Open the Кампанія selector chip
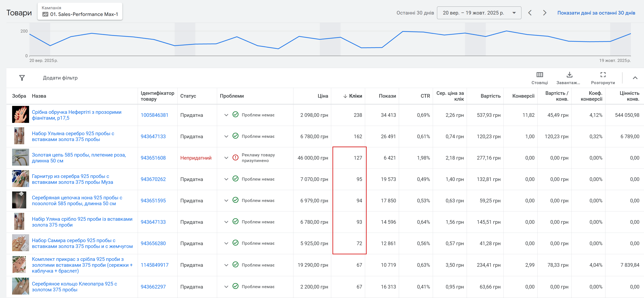The height and width of the screenshot is (298, 644). pos(80,12)
